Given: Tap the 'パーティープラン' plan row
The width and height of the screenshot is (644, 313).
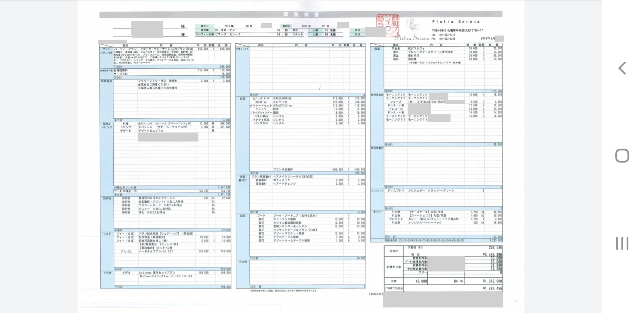Looking at the screenshot, I should tap(172, 49).
